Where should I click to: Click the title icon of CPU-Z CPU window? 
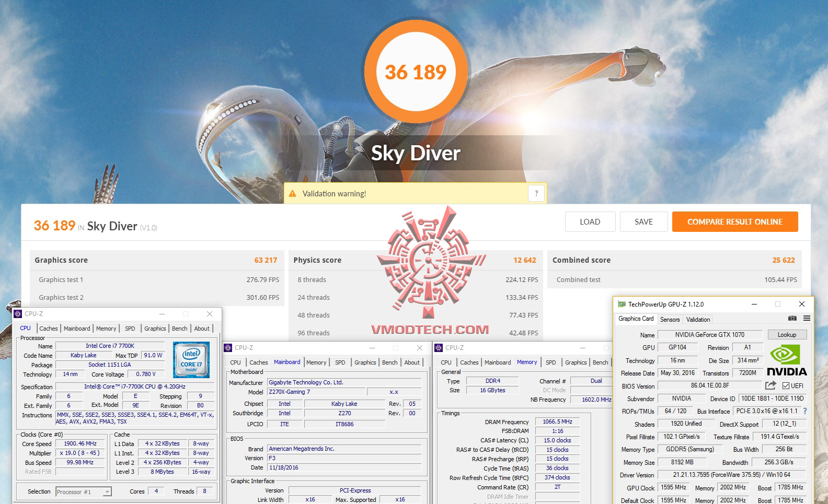18,314
